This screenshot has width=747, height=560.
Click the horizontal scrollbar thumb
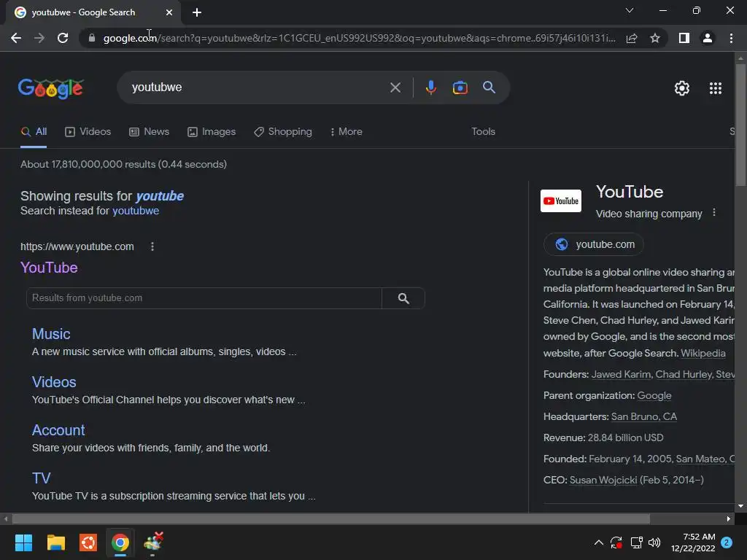pos(331,518)
